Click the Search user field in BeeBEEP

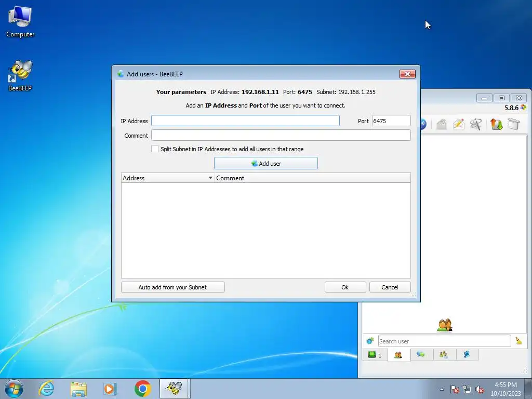pyautogui.click(x=445, y=341)
